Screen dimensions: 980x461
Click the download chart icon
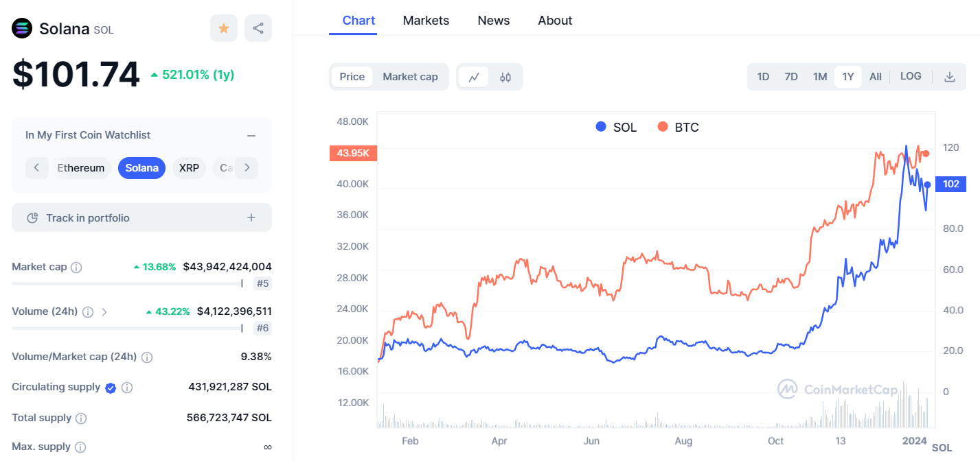(x=950, y=77)
